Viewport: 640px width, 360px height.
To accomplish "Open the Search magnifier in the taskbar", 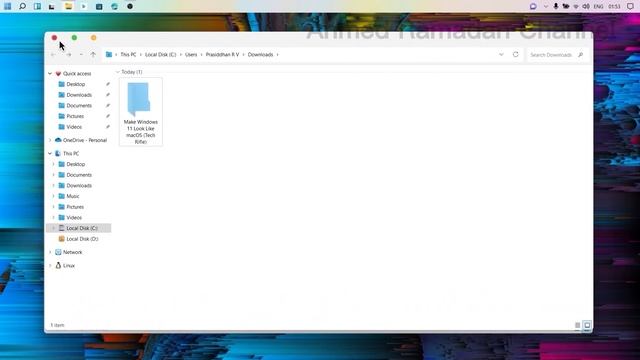I will click(x=23, y=6).
